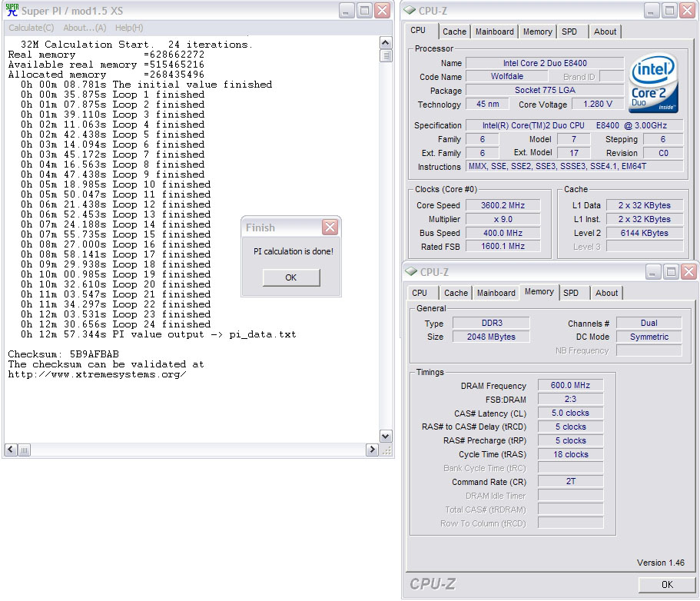Viewport: 700px width, 601px height.
Task: Open the About...(A) menu in Super PI
Action: 85,28
